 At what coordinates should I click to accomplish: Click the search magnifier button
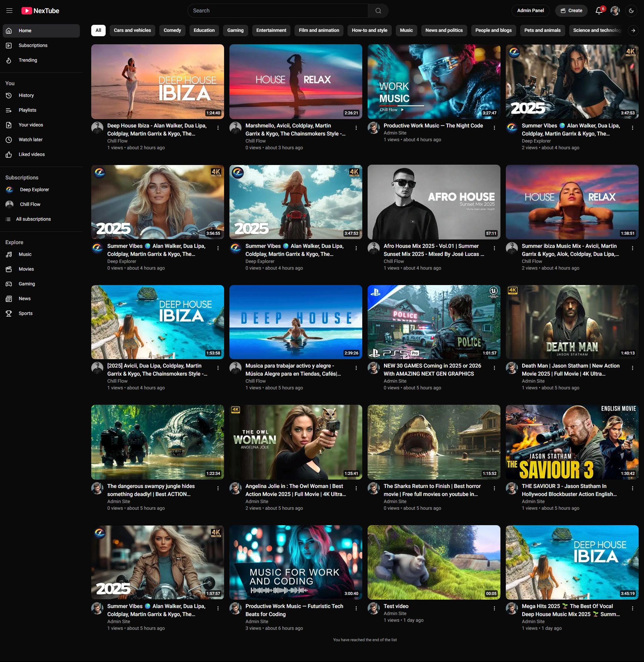click(378, 10)
